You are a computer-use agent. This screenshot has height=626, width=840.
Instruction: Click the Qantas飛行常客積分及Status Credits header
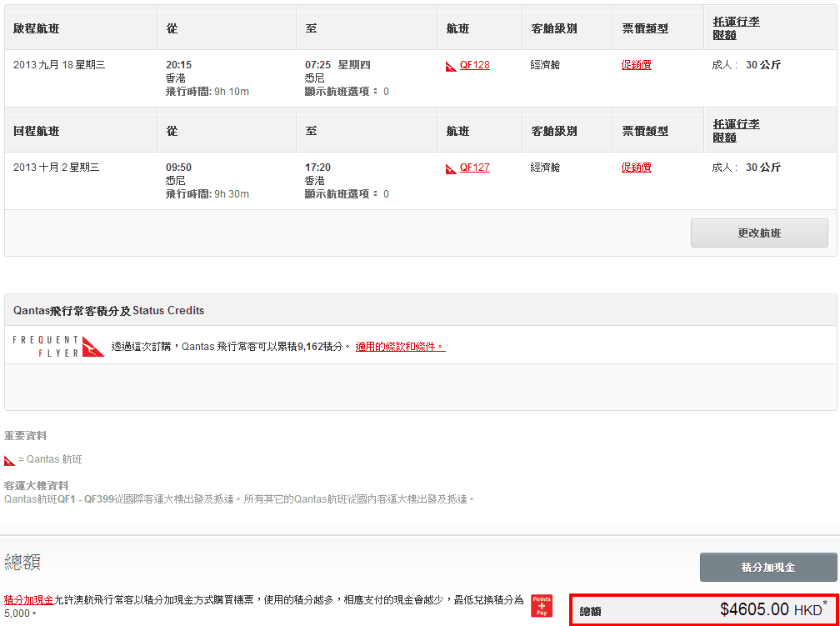(x=109, y=310)
